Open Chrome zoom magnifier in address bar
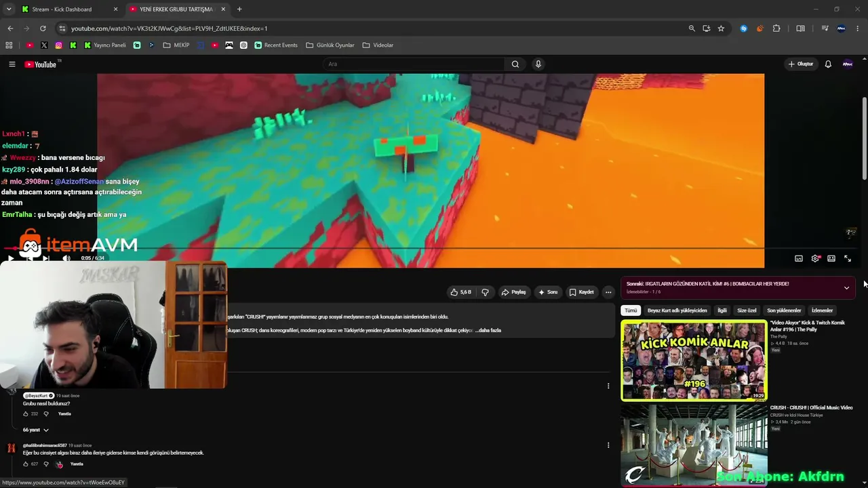This screenshot has height=488, width=868. [x=692, y=28]
